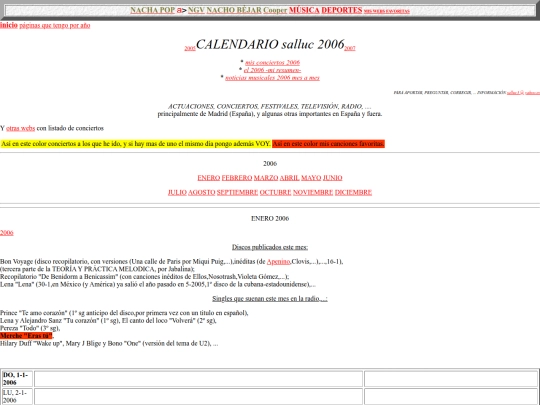Click 'Singles que suenan este mes' heading

(270, 299)
